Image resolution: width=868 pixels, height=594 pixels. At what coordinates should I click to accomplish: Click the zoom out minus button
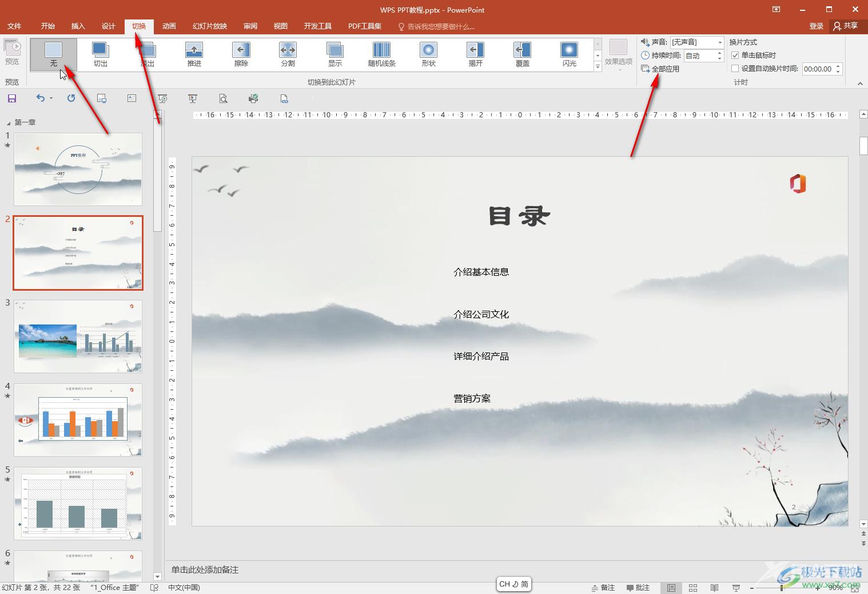coord(752,588)
